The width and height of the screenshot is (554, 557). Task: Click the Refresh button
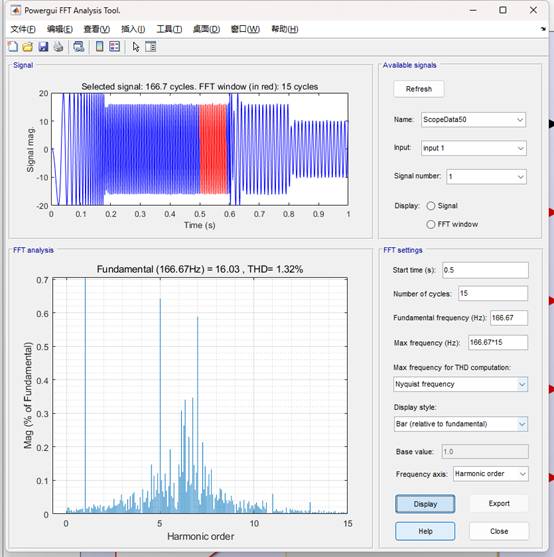[419, 89]
